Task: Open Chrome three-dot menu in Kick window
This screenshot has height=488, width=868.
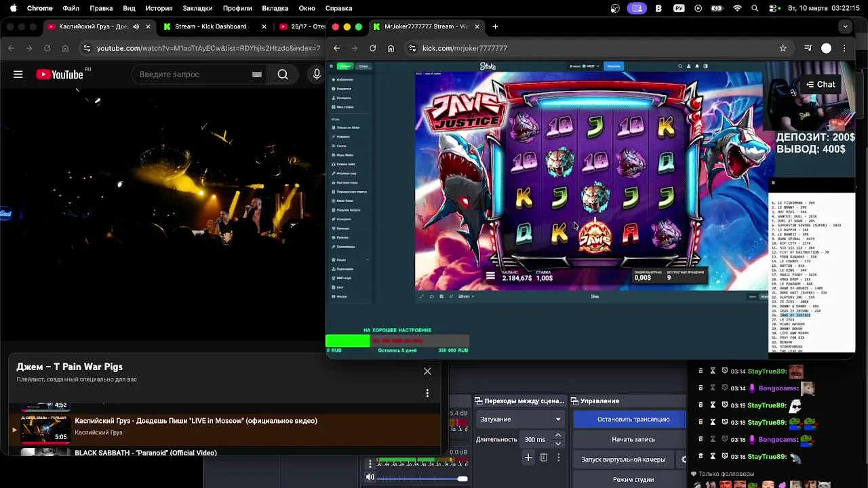Action: coord(844,48)
